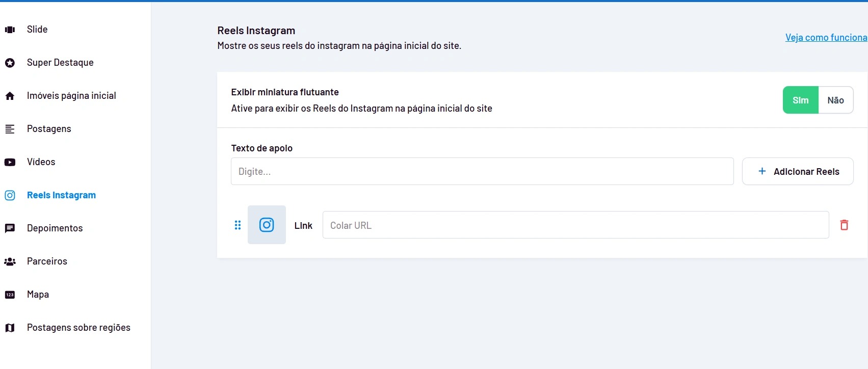Click the Reels Instagram page heading
868x369 pixels.
[256, 31]
